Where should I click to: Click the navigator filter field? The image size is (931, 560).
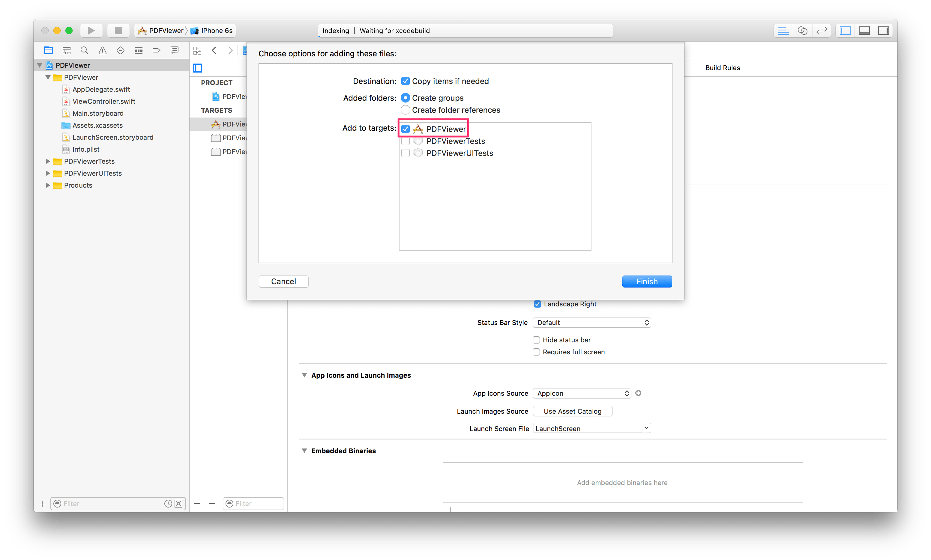(109, 503)
